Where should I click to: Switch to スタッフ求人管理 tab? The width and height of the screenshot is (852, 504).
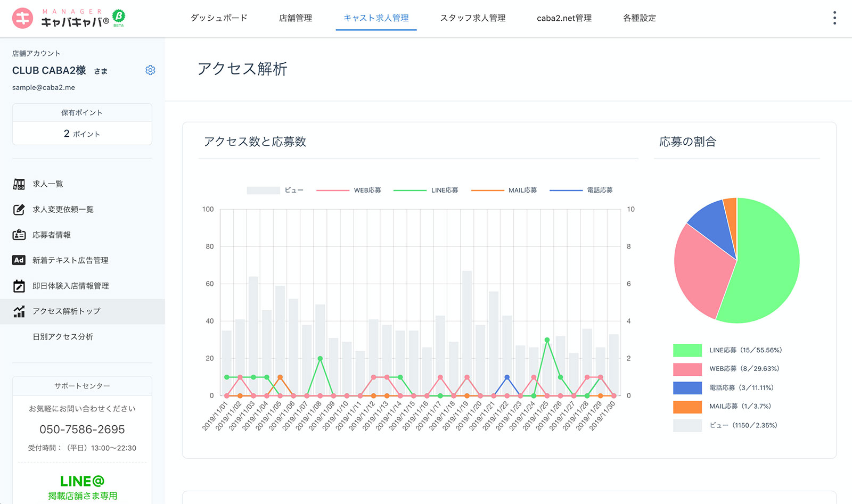473,18
